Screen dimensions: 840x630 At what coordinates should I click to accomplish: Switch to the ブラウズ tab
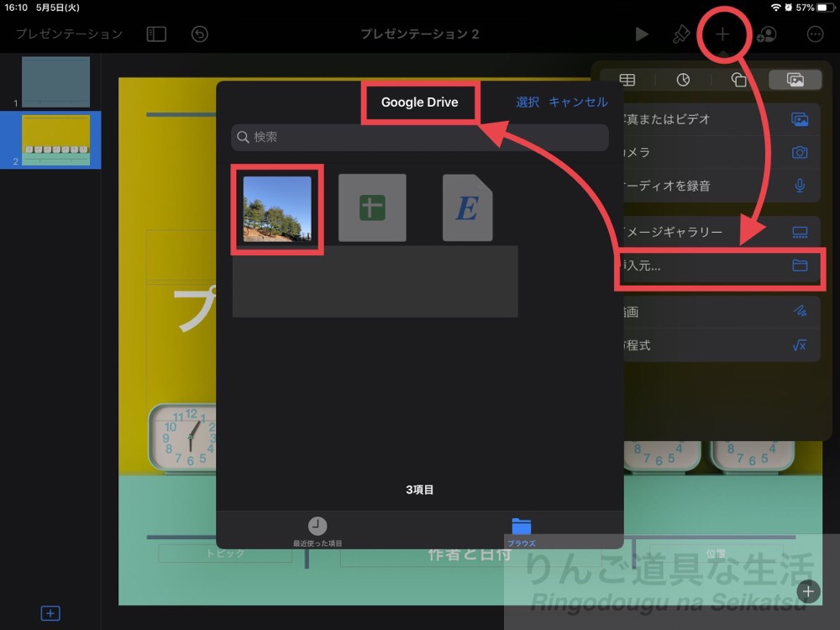(522, 532)
